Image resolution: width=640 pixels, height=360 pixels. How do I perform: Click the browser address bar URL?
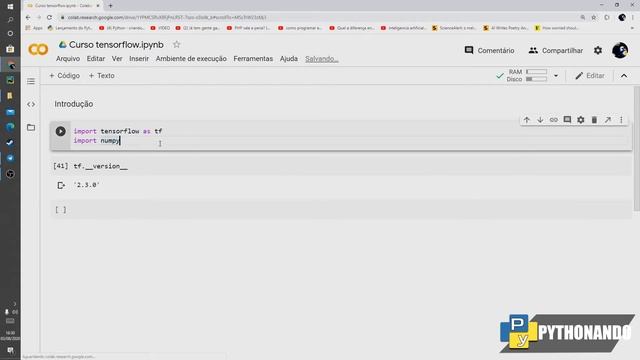[167, 17]
